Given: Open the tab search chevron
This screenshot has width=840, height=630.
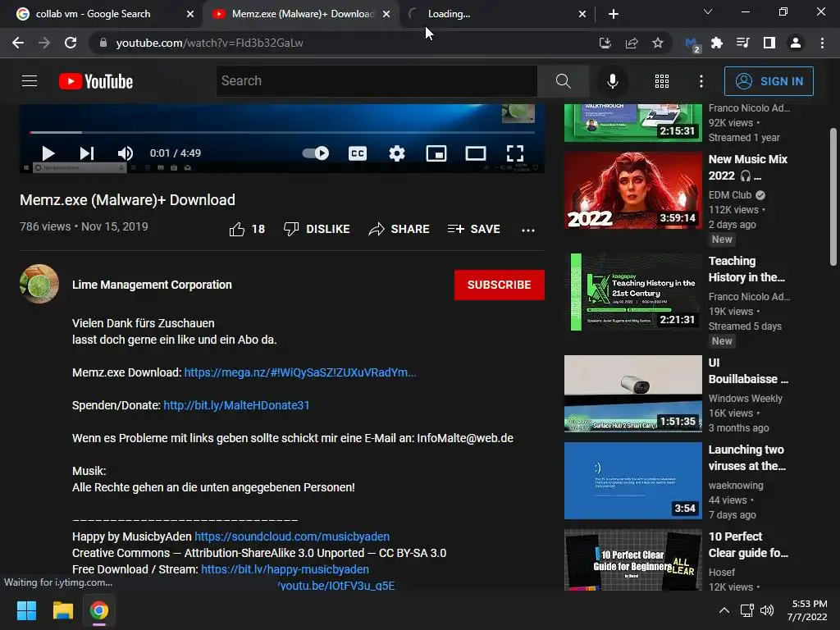Looking at the screenshot, I should (x=708, y=11).
